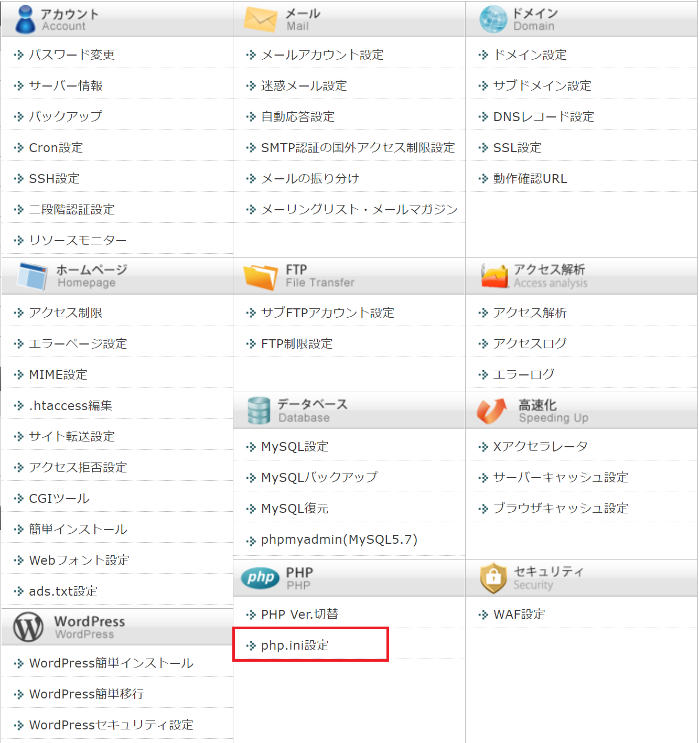Open WordPress簡単インストール link
The width and height of the screenshot is (700, 743).
click(111, 663)
